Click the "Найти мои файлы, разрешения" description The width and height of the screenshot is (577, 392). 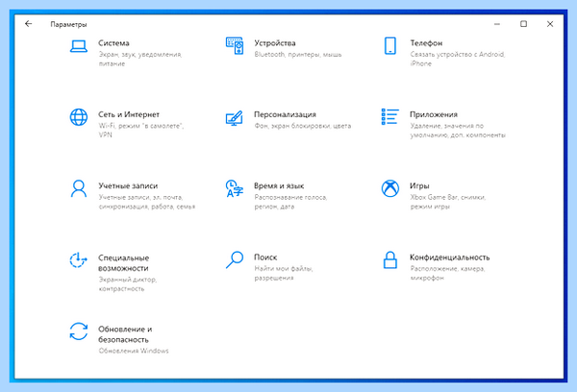[x=284, y=273]
